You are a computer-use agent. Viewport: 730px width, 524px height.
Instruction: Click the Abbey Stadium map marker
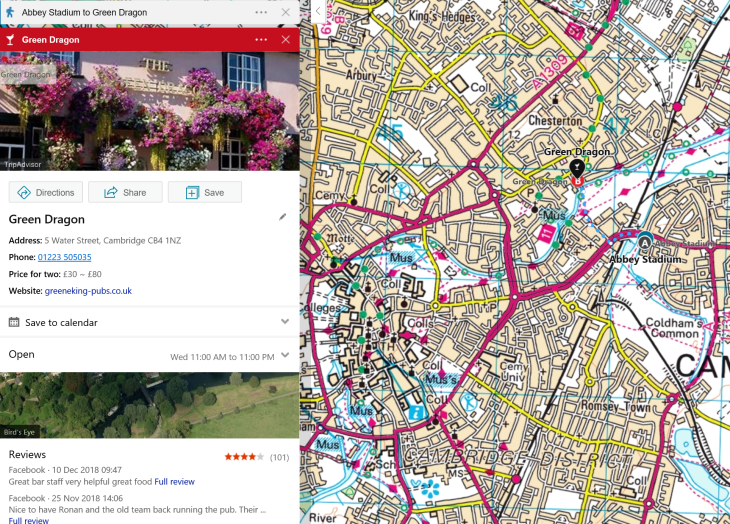tap(645, 241)
